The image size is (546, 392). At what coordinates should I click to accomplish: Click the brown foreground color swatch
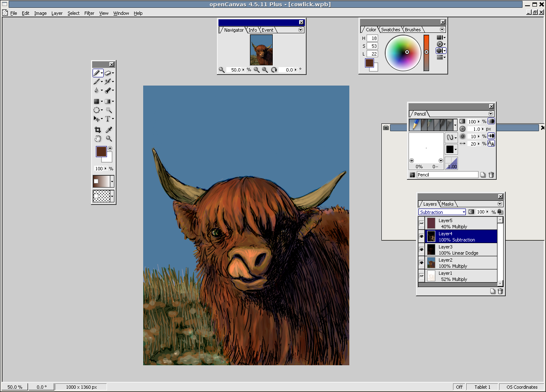(101, 152)
